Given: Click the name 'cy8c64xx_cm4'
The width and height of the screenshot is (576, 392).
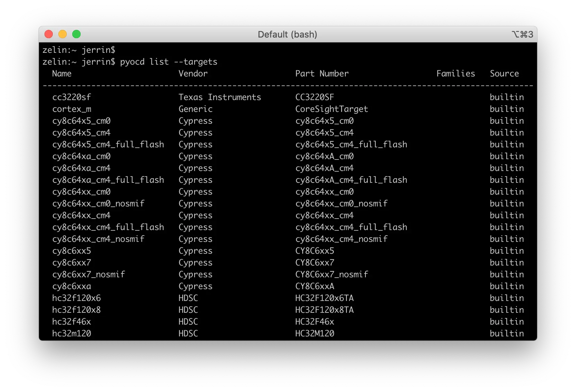Looking at the screenshot, I should click(81, 215).
